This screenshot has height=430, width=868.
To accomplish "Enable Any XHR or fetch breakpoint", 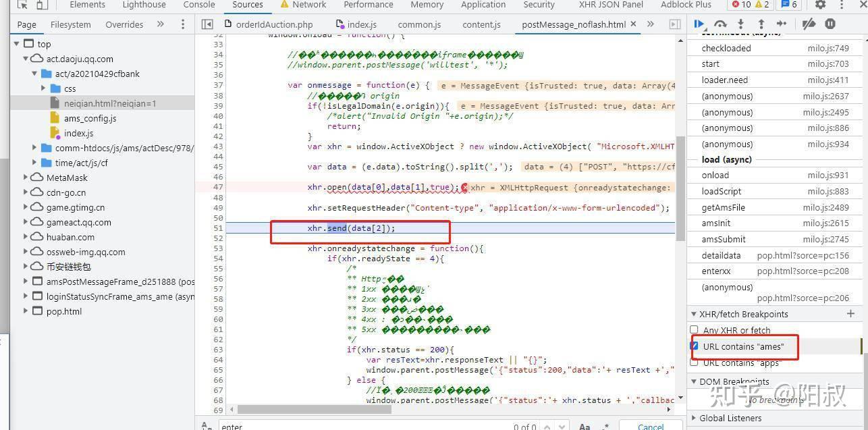I will pyautogui.click(x=694, y=330).
